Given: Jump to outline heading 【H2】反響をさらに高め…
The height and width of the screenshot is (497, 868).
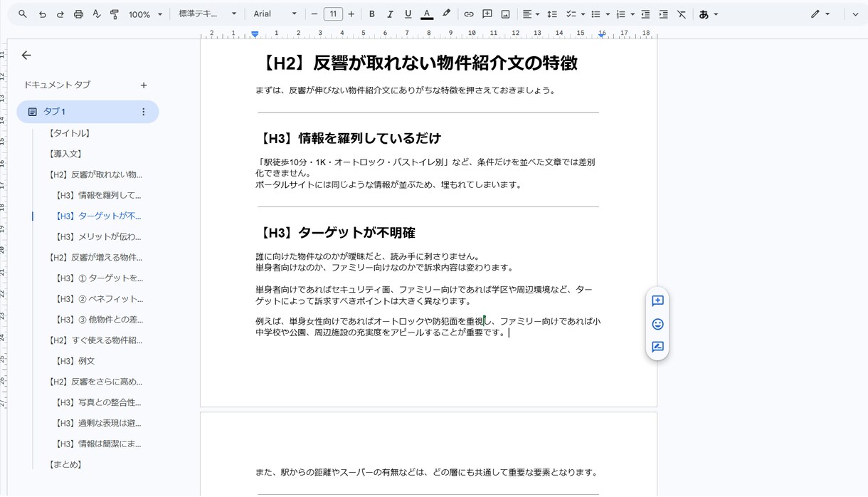Looking at the screenshot, I should (95, 382).
